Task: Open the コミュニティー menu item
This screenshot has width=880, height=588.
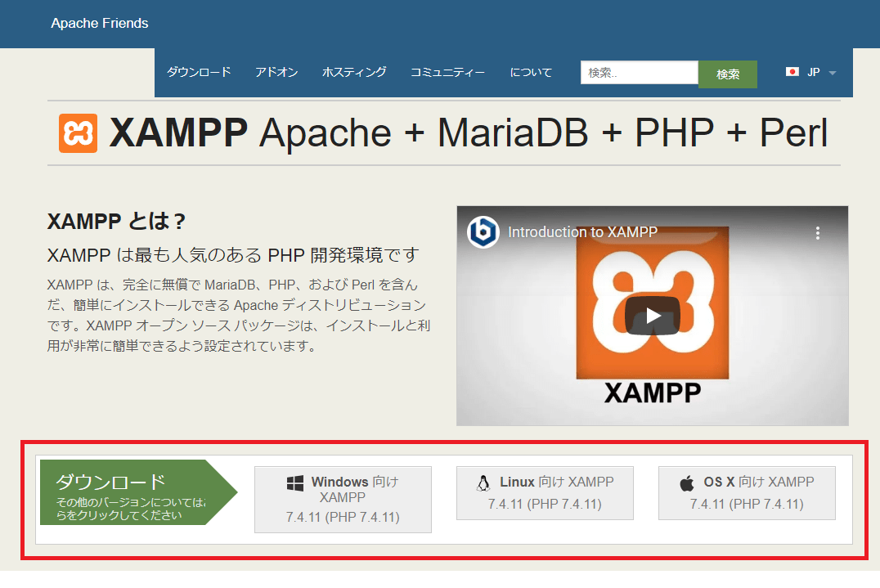Action: point(447,72)
